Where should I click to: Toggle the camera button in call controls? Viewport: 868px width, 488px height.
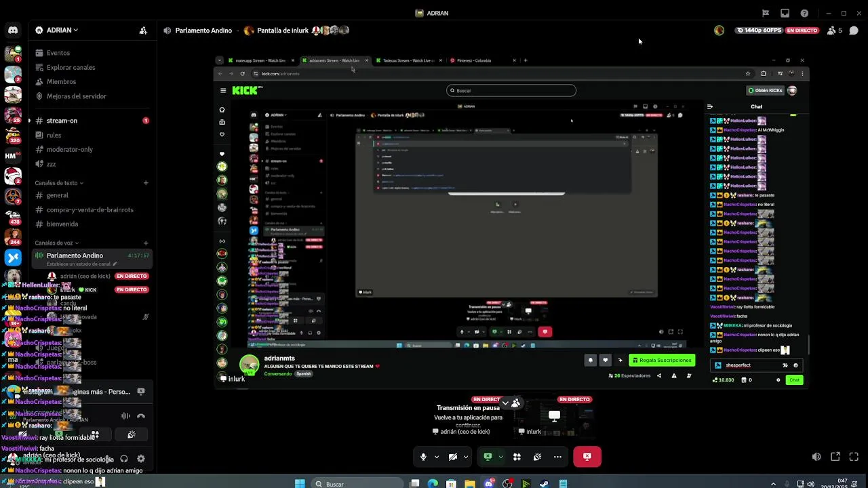coord(452,457)
